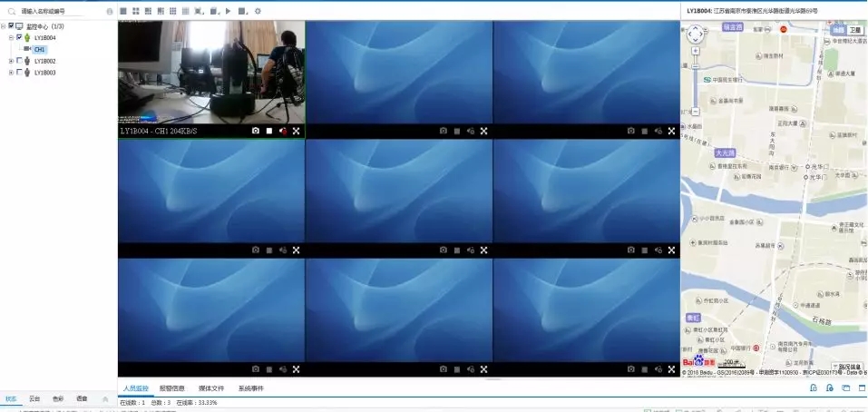The height and width of the screenshot is (412, 868).
Task: Click the red device marker on map
Action: [784, 29]
